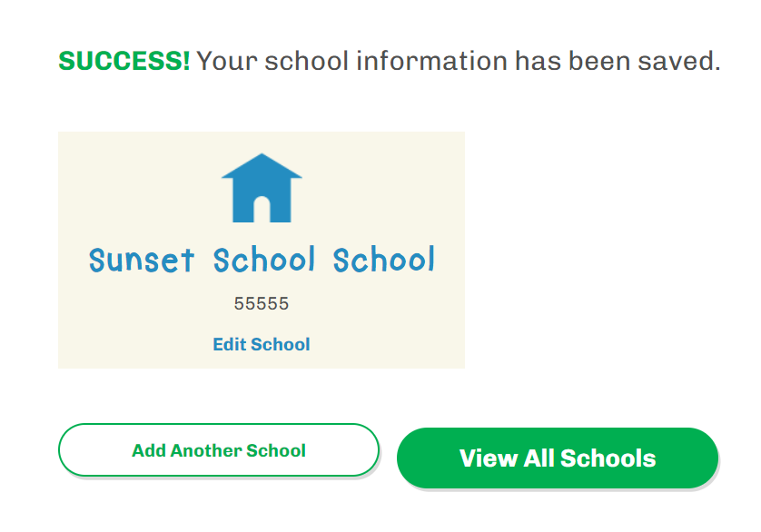Click the doorway of the house icon

click(262, 211)
